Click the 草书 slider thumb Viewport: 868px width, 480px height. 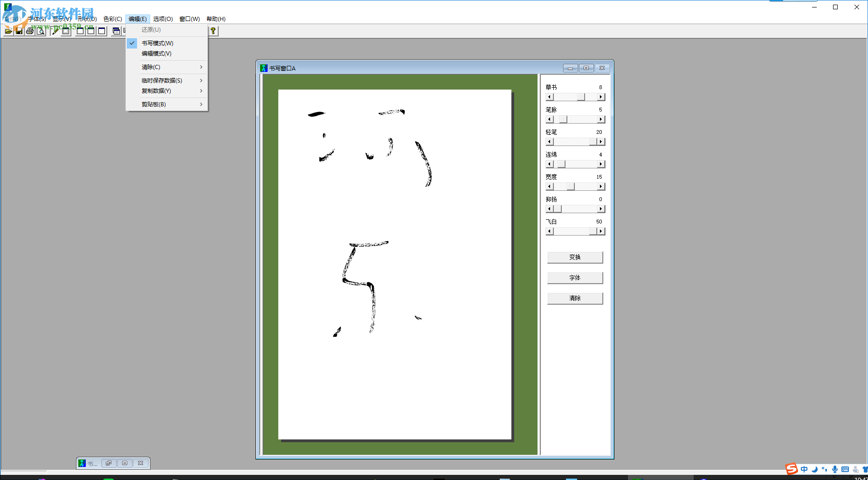(x=581, y=97)
